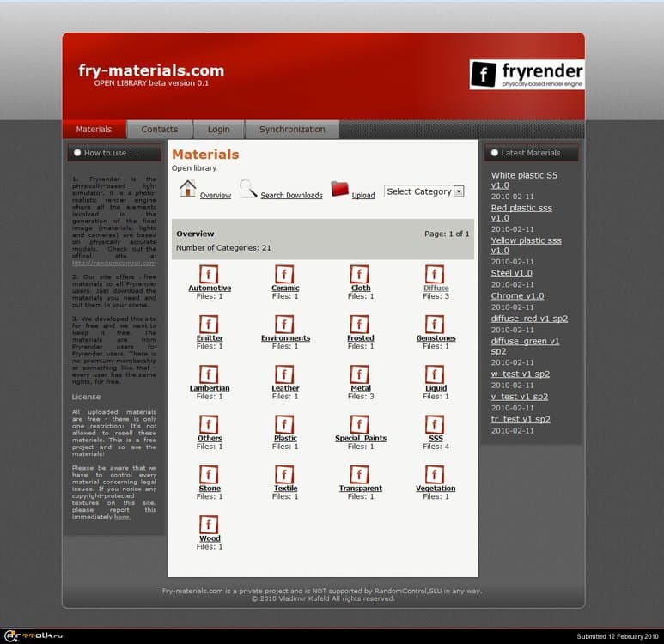The width and height of the screenshot is (664, 644).
Task: Click the Transparent category link
Action: pos(360,489)
